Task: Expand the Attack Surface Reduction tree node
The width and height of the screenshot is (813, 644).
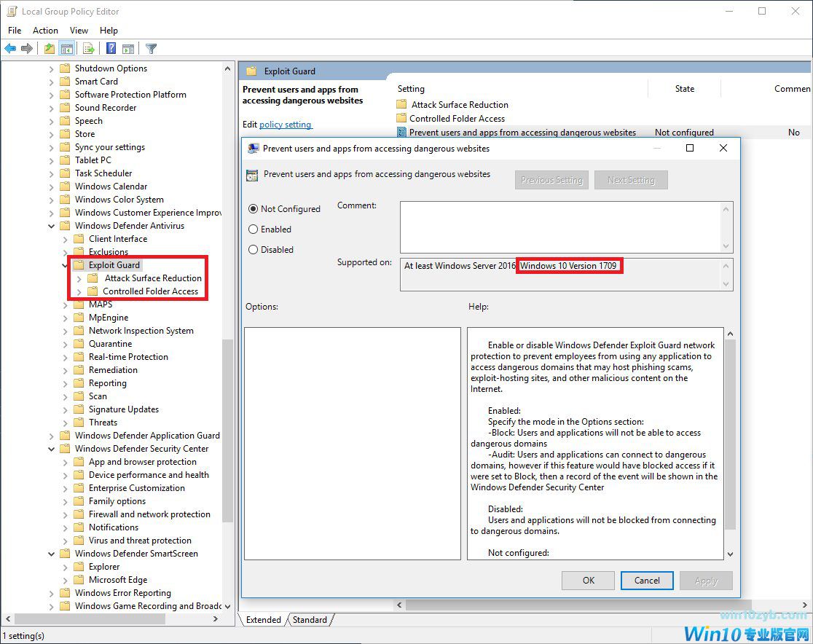Action: [x=79, y=278]
